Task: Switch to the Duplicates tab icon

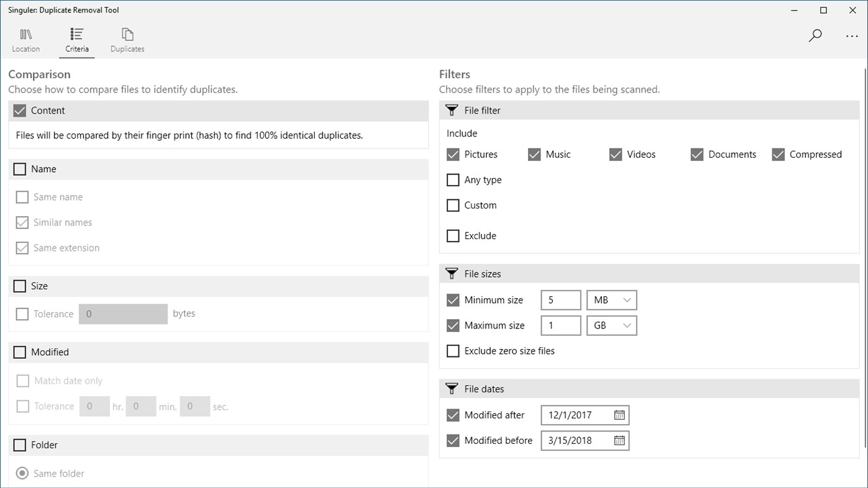Action: [x=127, y=34]
